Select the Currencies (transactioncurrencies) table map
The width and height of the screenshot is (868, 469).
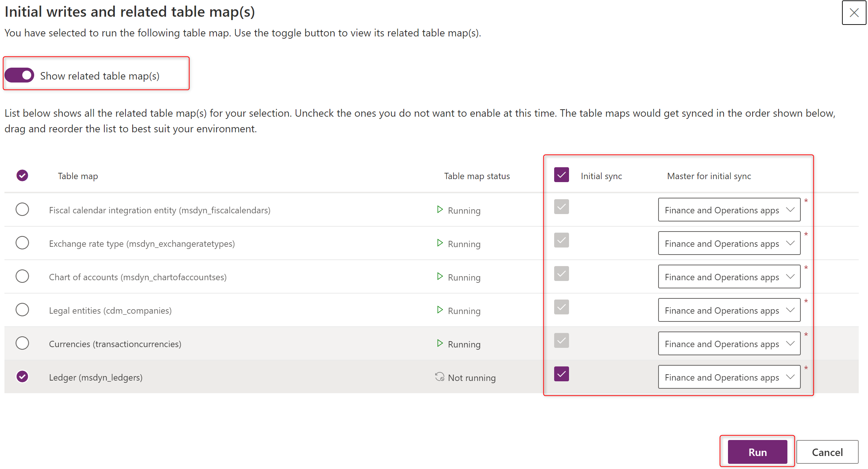[23, 343]
